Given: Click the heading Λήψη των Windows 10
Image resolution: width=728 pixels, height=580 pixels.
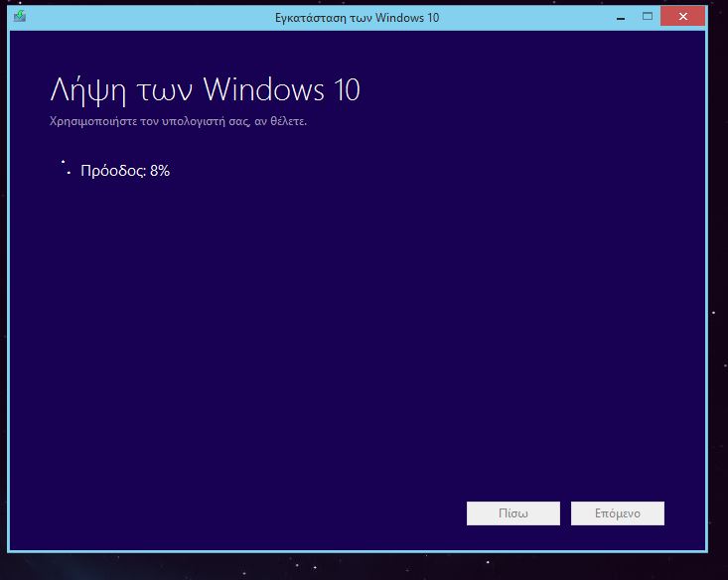Looking at the screenshot, I should 205,89.
